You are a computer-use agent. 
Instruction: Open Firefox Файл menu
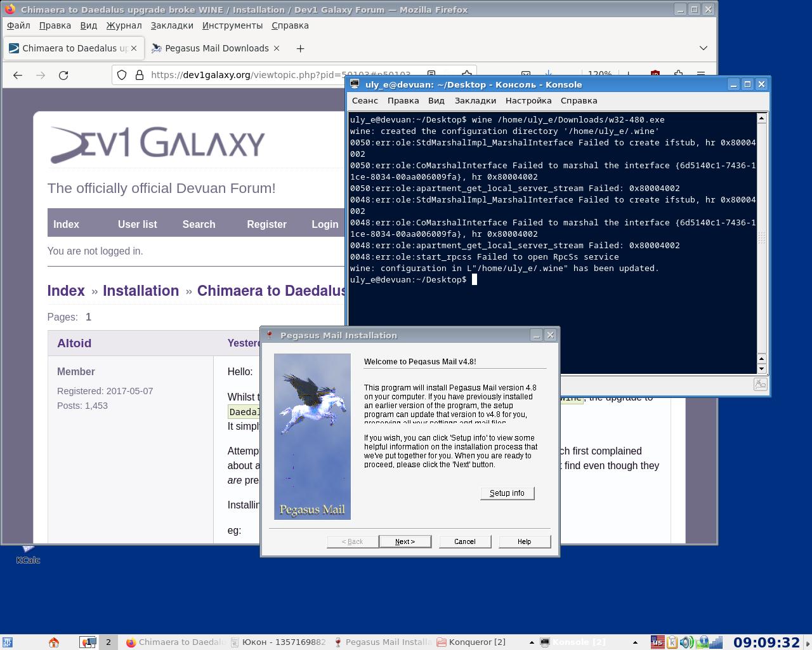(x=18, y=25)
